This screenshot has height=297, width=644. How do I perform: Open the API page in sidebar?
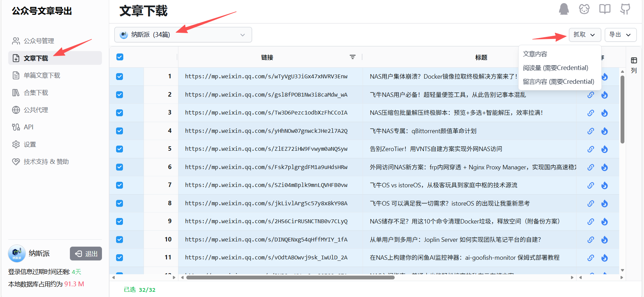(55, 127)
